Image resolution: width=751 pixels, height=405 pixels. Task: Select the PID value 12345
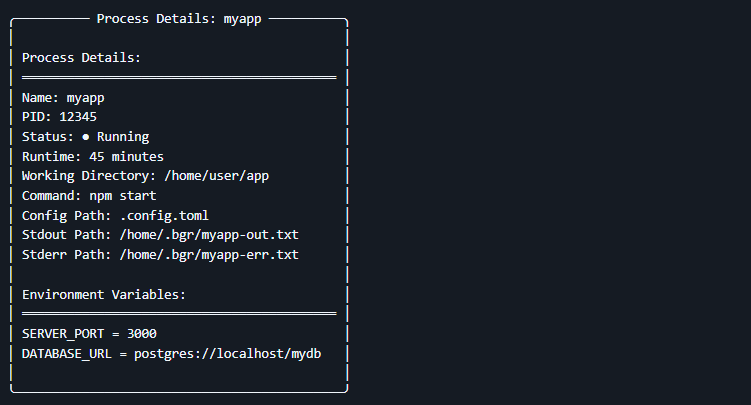(78, 117)
